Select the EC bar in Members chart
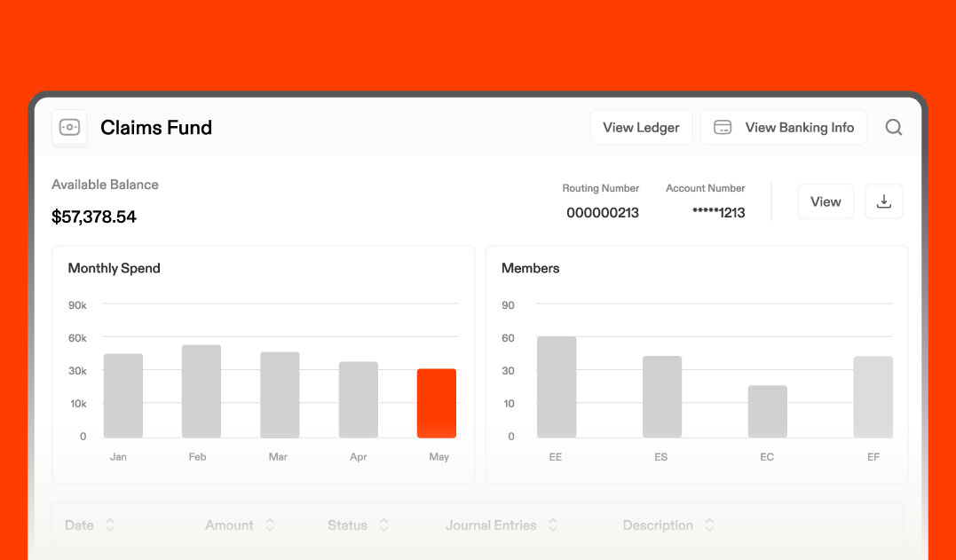Image resolution: width=956 pixels, height=560 pixels. [x=768, y=411]
